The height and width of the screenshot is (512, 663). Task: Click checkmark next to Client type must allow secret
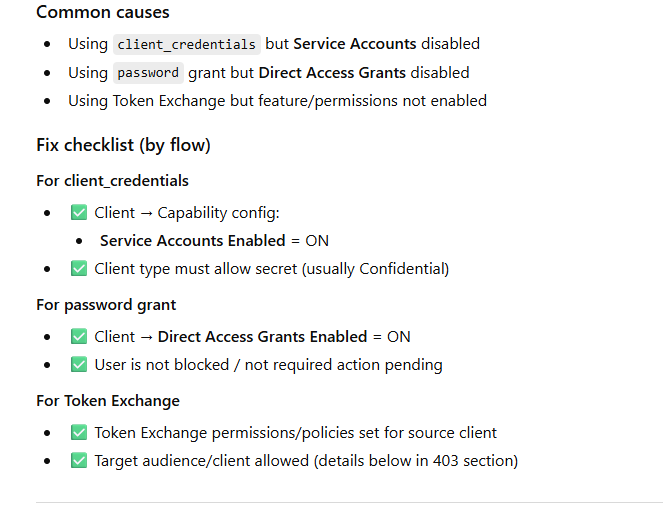click(79, 269)
